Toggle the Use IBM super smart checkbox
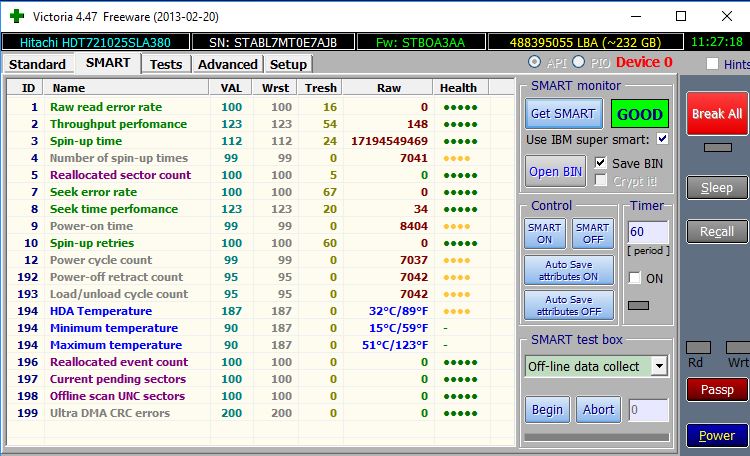The height and width of the screenshot is (456, 750). [x=662, y=139]
